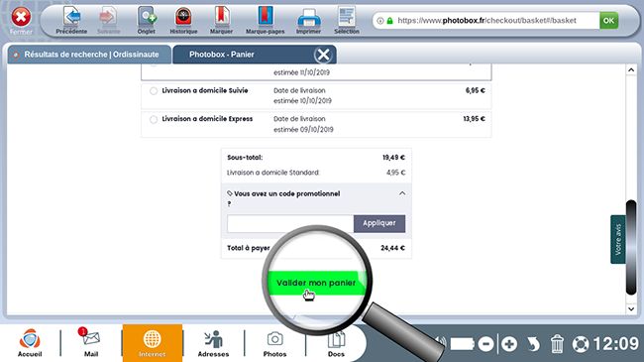This screenshot has width=644, height=362.
Task: Close the Photobox - Panier tab
Action: [x=323, y=55]
